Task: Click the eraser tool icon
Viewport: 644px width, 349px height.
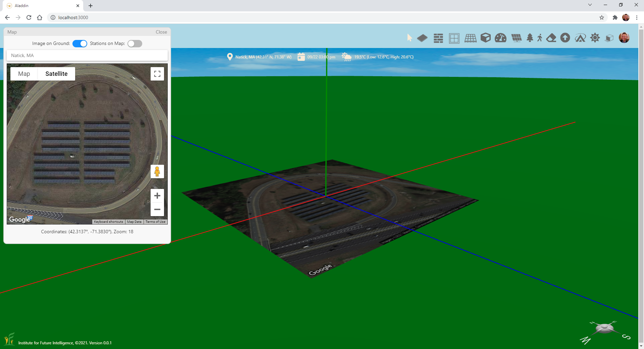Action: [551, 38]
